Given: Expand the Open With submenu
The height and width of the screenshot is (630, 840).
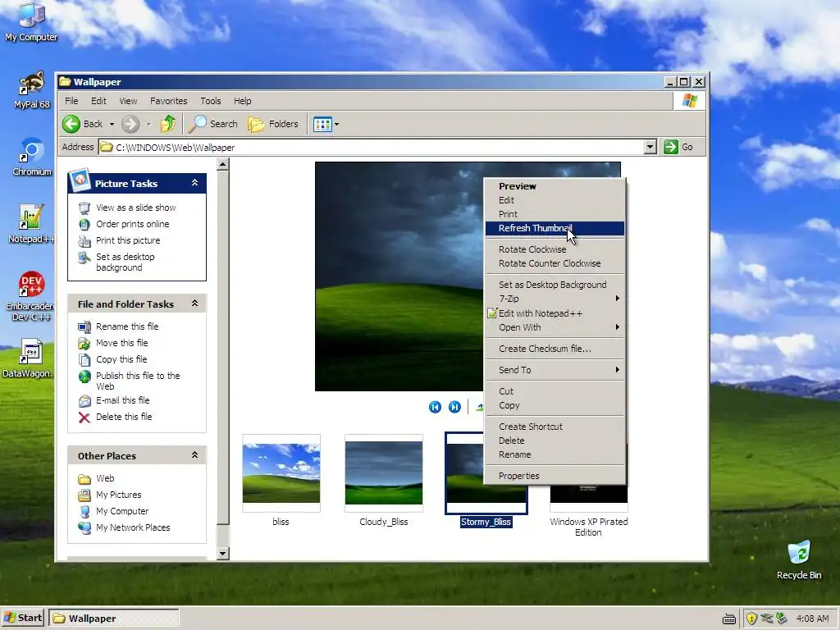Looking at the screenshot, I should click(x=555, y=327).
